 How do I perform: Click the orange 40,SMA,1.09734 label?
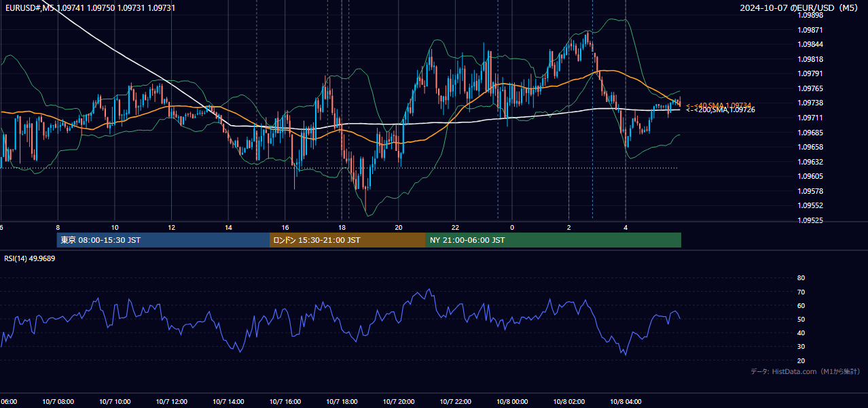pos(719,105)
